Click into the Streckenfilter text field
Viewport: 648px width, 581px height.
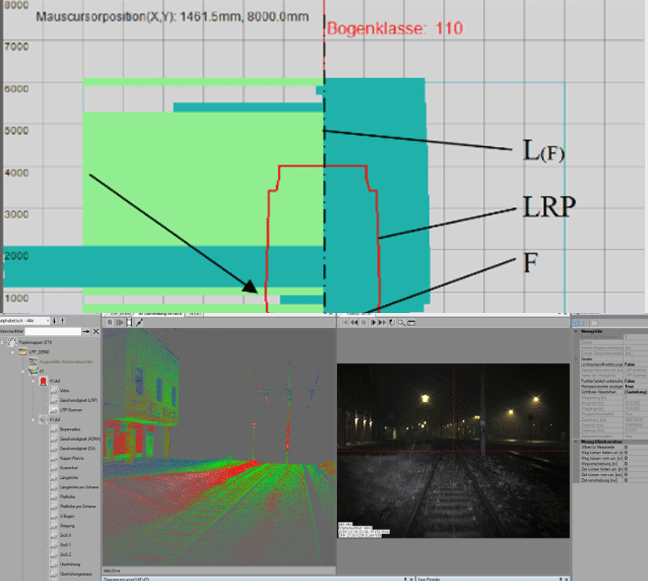(52, 331)
